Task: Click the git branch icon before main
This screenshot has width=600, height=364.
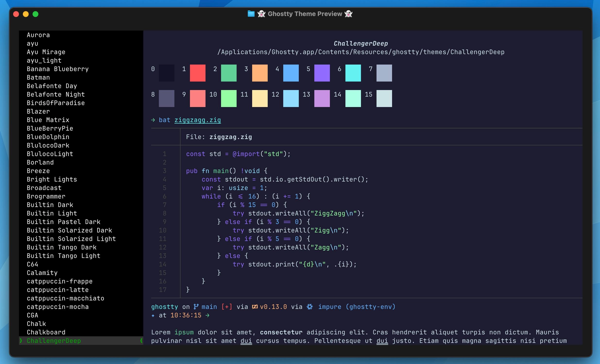Action: point(196,307)
